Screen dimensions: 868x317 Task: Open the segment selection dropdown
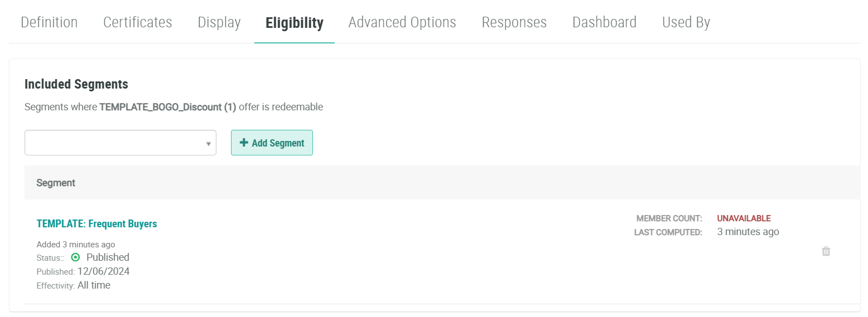point(120,143)
